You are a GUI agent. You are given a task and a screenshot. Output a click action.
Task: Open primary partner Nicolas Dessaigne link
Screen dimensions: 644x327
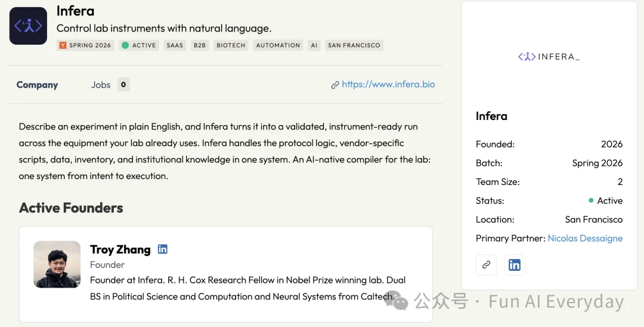click(x=585, y=238)
